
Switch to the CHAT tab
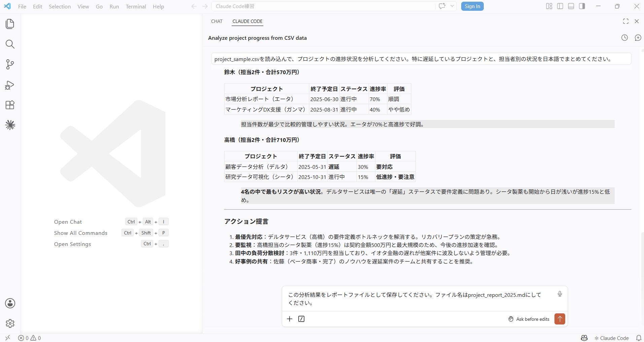click(x=217, y=21)
